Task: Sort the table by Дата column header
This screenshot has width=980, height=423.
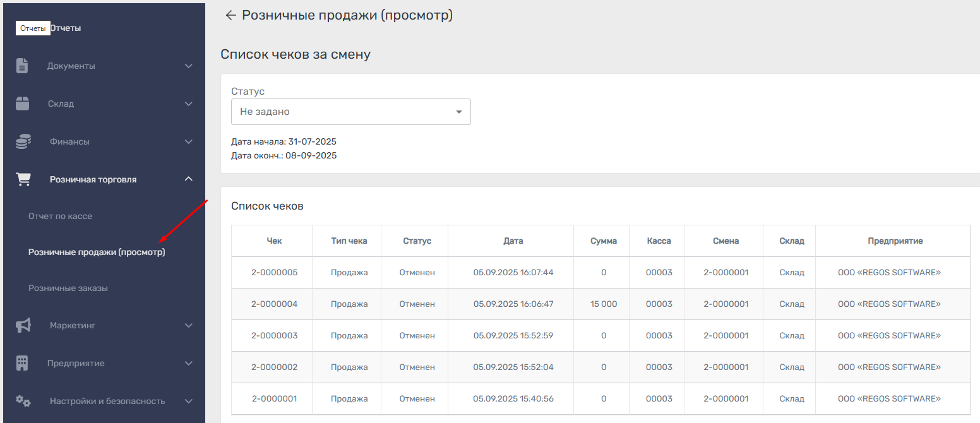Action: [513, 241]
